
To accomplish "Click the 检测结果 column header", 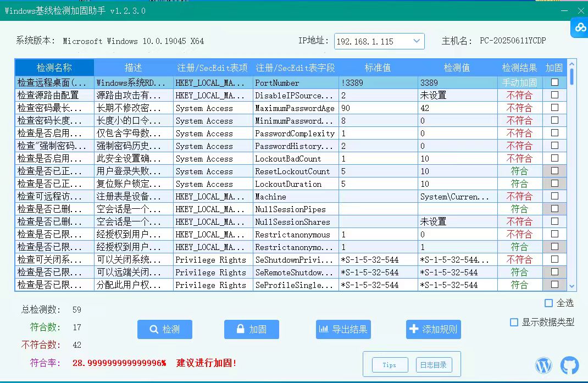I will coord(520,68).
